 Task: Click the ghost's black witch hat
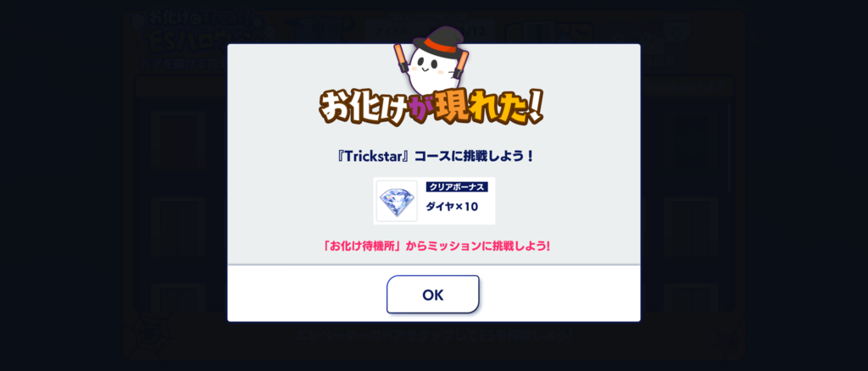point(436,41)
